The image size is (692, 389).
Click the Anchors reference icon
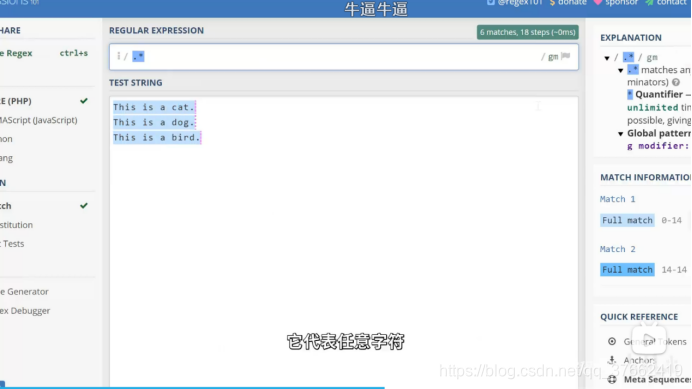(x=612, y=360)
